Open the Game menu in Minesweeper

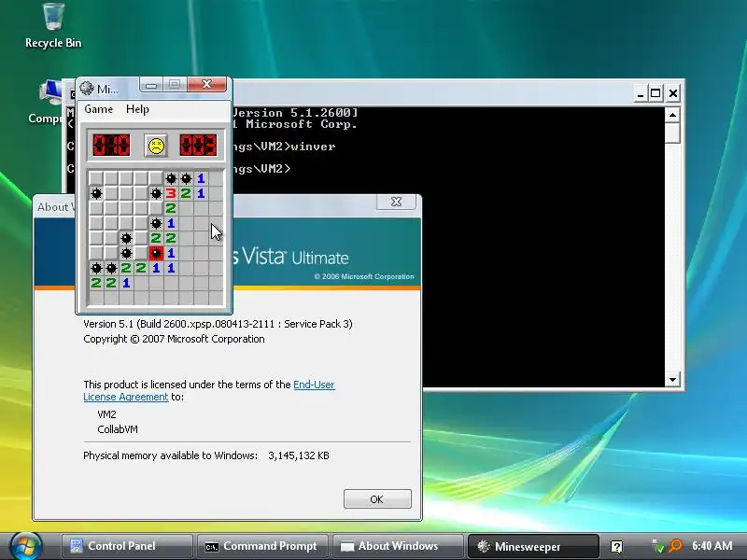pos(99,109)
